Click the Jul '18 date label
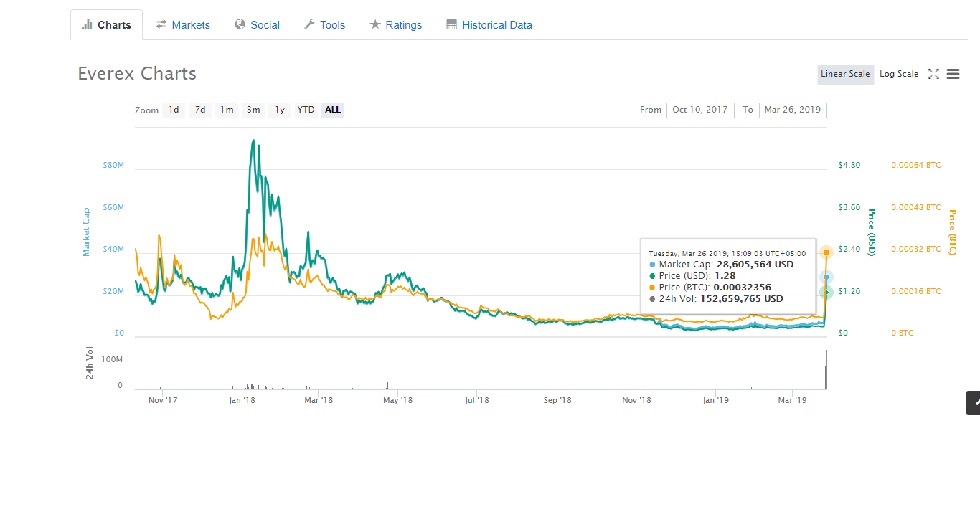980x522 pixels. [x=476, y=400]
